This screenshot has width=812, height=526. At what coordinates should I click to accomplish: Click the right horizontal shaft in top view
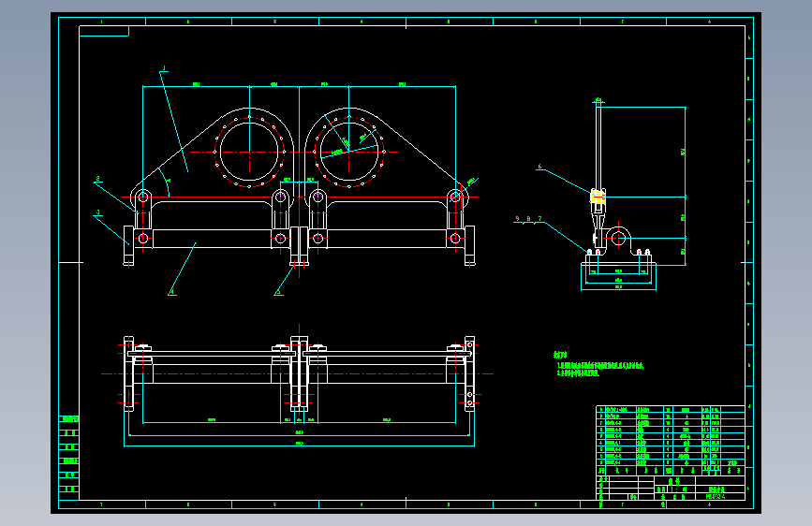click(x=386, y=373)
